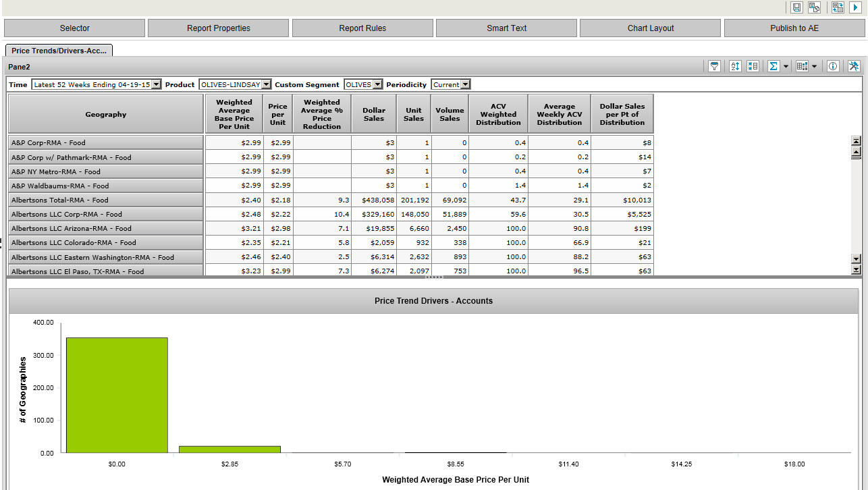Open the info icon in Pane2 toolbar
Screen dimensions: 868x490
tap(833, 66)
